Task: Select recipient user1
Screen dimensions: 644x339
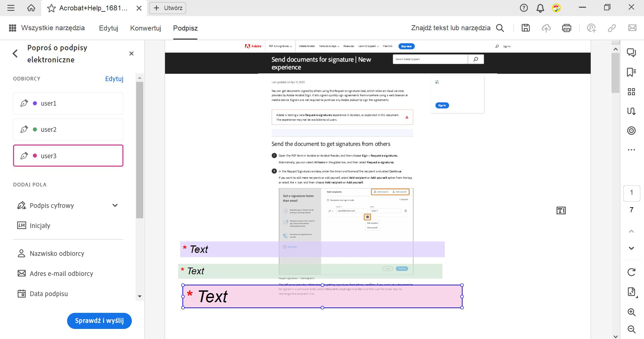Action: (68, 103)
